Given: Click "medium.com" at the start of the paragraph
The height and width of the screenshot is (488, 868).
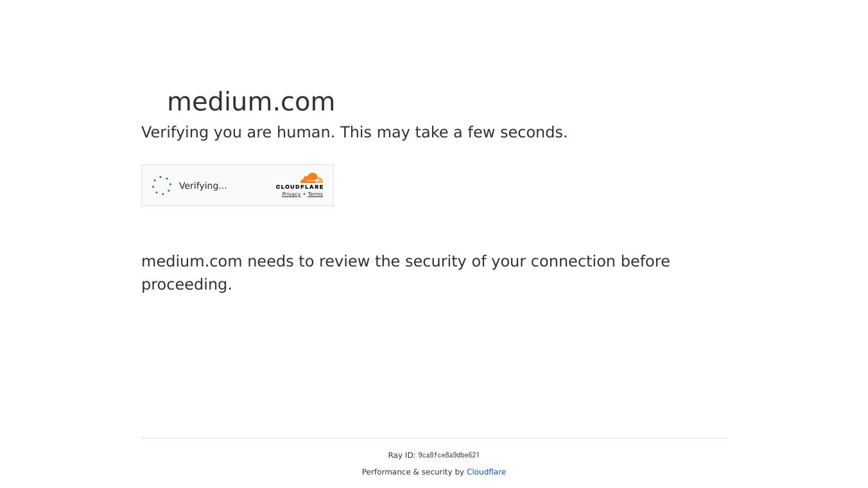Looking at the screenshot, I should tap(191, 262).
